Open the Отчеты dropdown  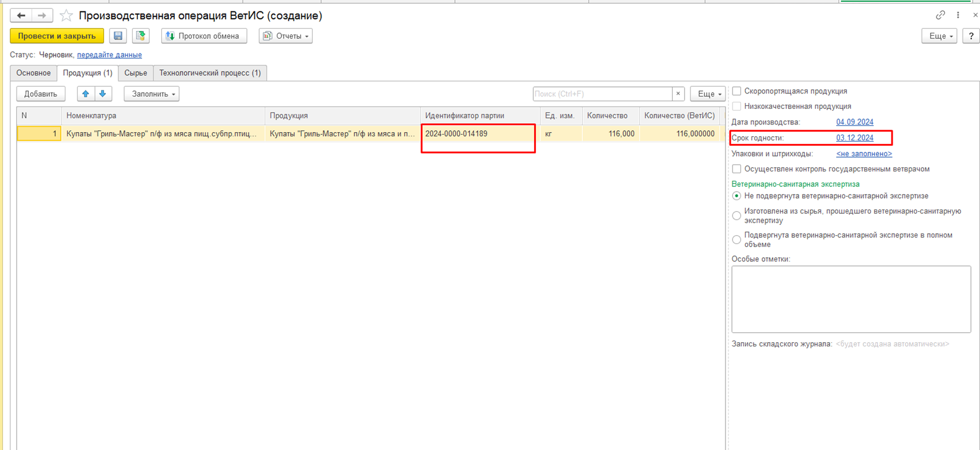pyautogui.click(x=285, y=36)
